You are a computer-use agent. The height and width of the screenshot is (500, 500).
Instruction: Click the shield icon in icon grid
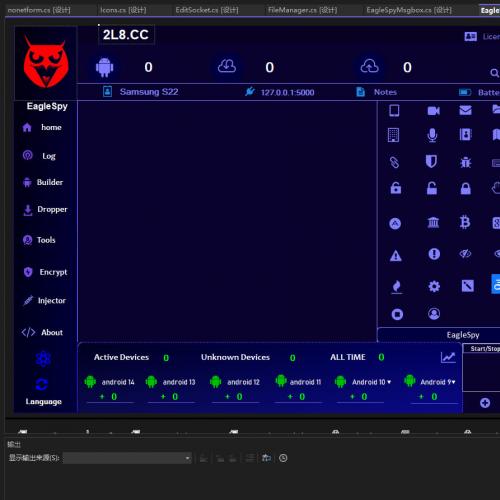pyautogui.click(x=431, y=161)
